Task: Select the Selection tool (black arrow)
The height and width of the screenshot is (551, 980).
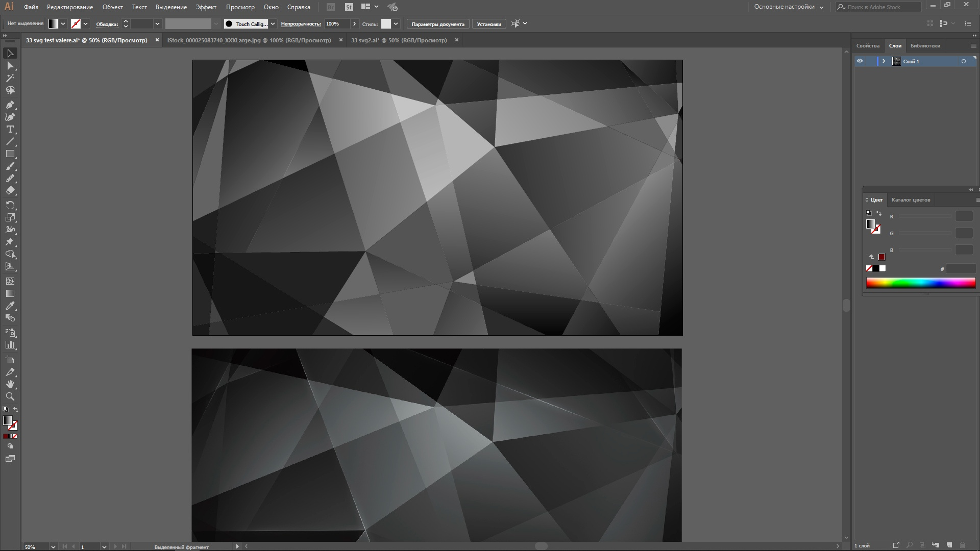Action: coord(10,54)
